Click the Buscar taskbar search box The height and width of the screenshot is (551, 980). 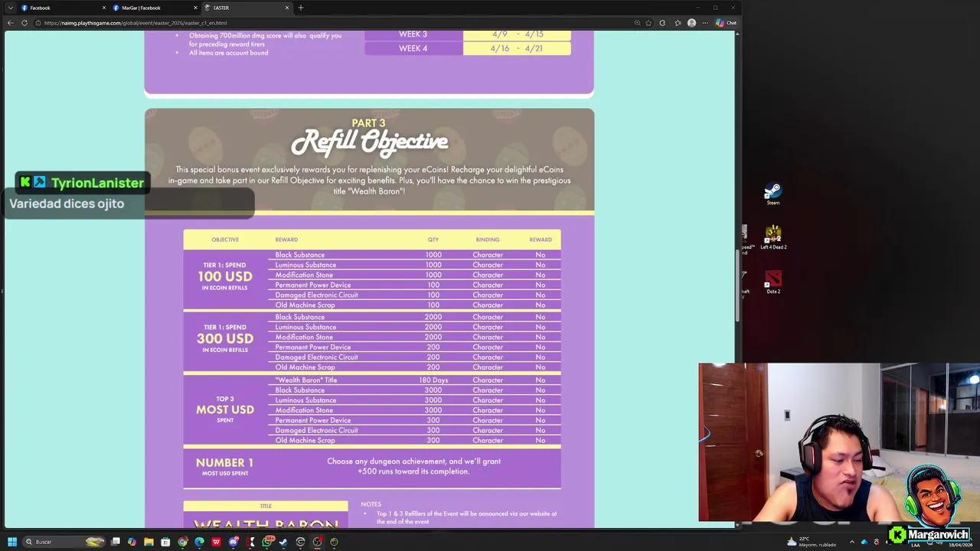(x=64, y=542)
